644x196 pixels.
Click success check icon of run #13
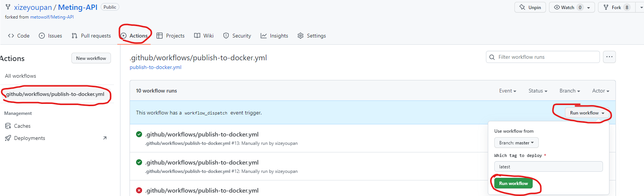click(x=139, y=134)
